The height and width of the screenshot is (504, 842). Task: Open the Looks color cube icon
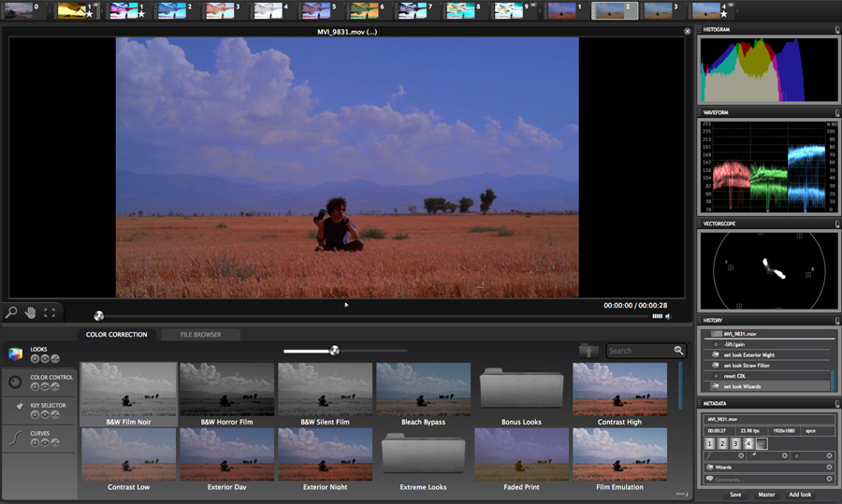(x=15, y=353)
